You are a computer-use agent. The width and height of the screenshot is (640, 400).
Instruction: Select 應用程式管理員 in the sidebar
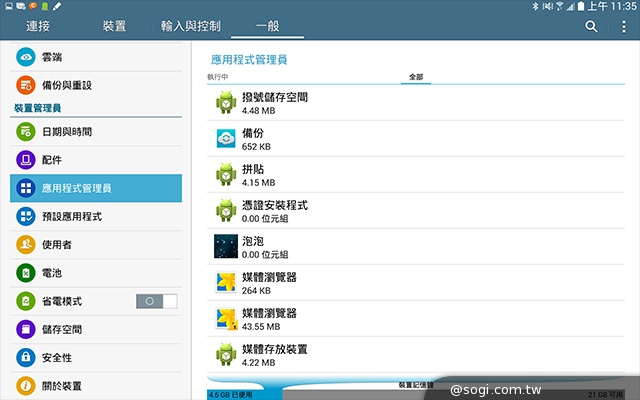point(96,188)
